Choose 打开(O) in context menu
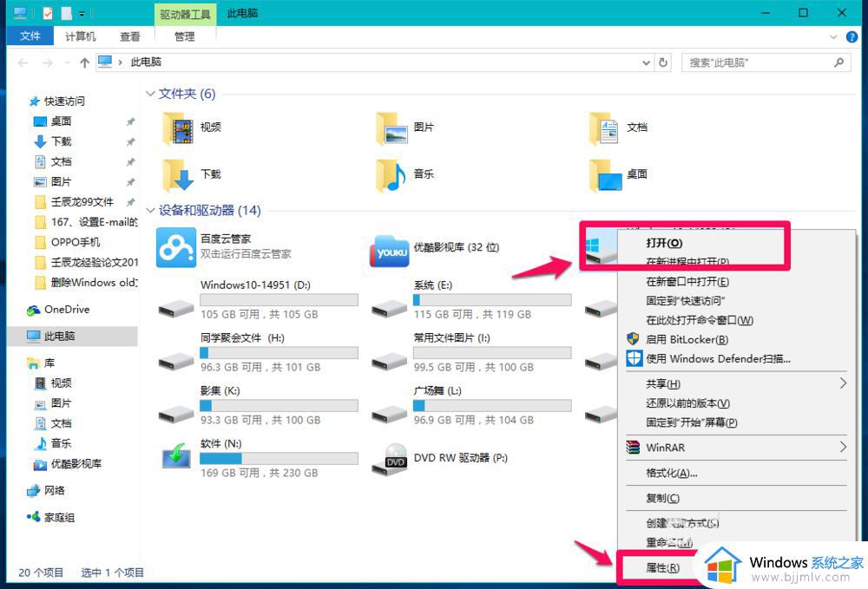 coord(664,243)
